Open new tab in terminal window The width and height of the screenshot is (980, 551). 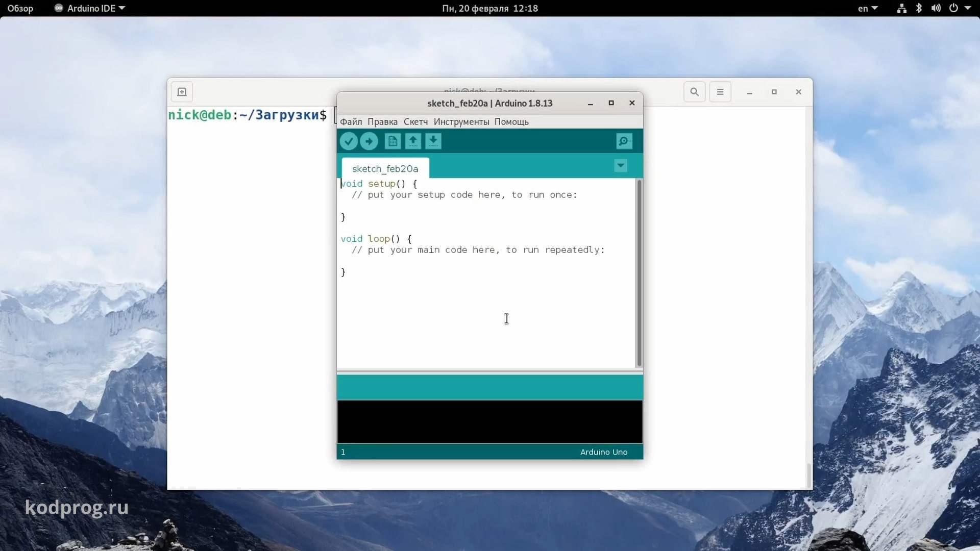coord(182,92)
